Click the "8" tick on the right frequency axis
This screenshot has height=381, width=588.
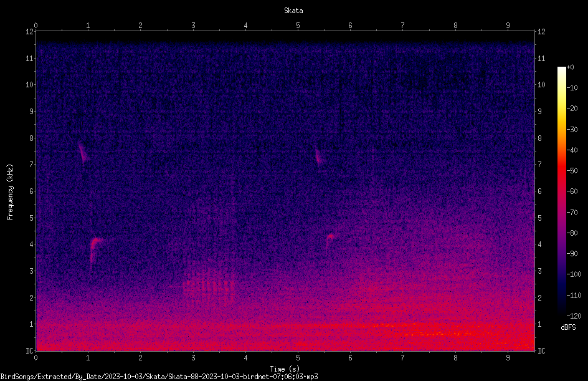(539, 138)
